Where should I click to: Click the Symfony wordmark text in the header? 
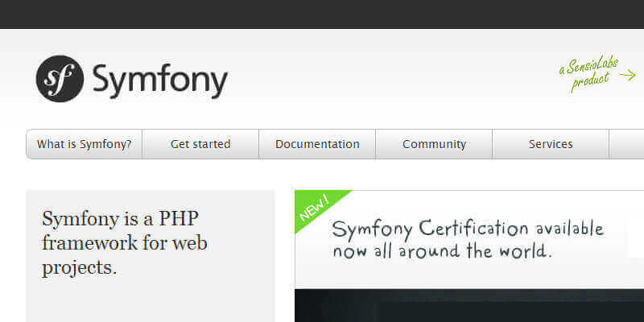[160, 81]
